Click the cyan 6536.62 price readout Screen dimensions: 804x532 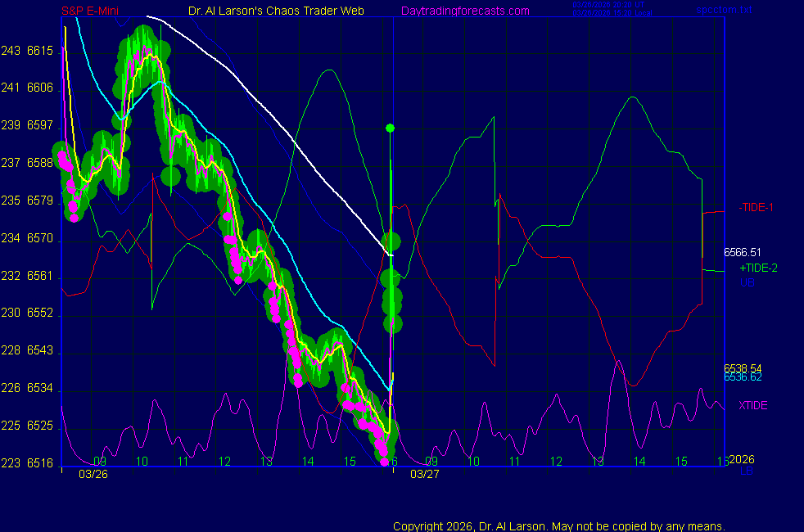[x=743, y=377]
